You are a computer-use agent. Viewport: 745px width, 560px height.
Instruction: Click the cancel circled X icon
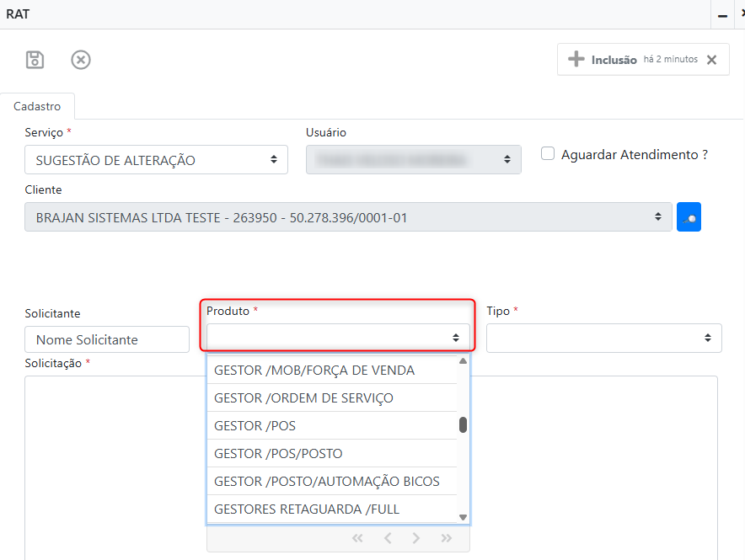81,60
